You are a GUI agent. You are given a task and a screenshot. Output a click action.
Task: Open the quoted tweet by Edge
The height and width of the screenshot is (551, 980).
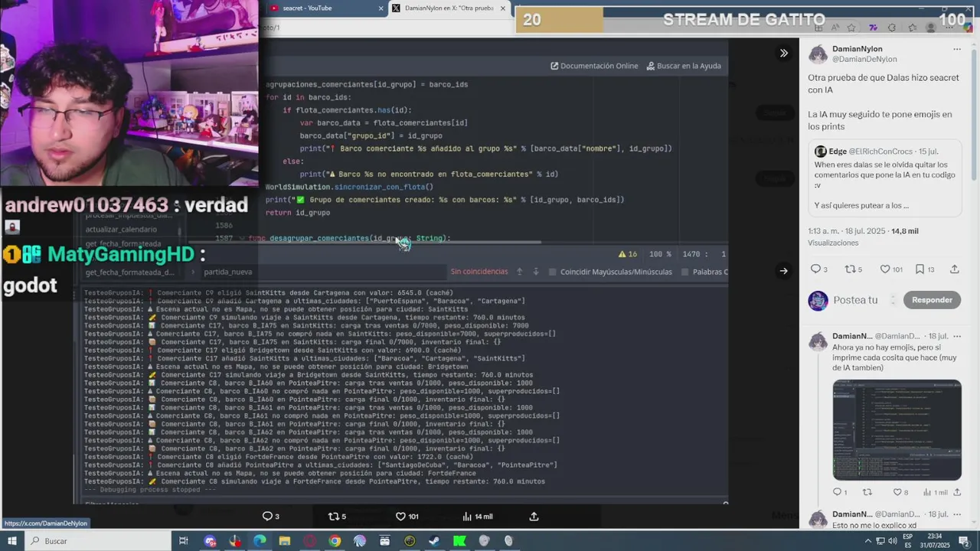(x=885, y=178)
